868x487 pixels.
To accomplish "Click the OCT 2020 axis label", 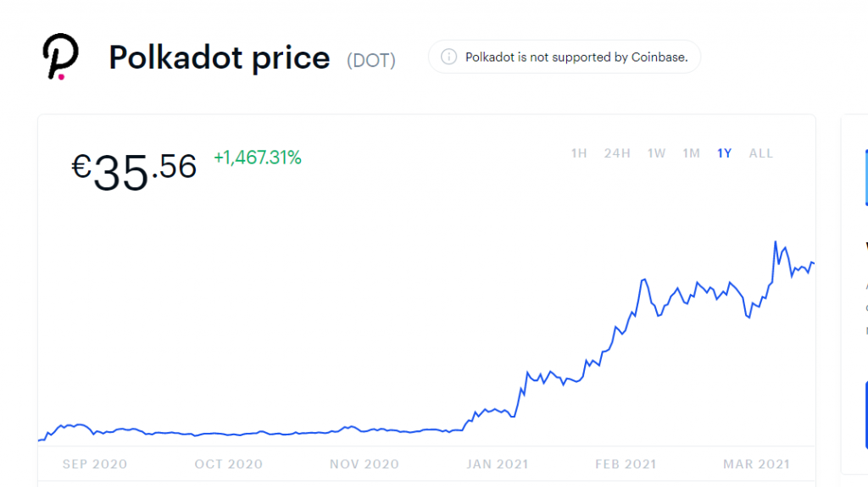I will (230, 464).
